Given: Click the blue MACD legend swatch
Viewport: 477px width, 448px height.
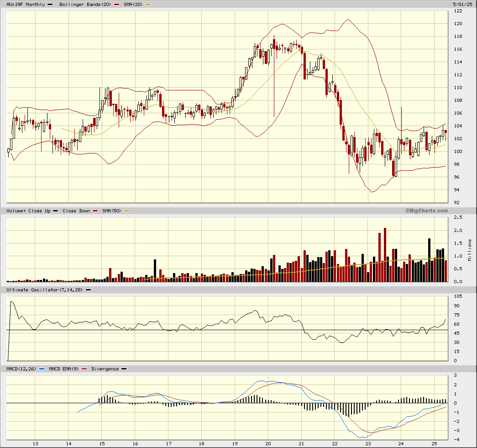Looking at the screenshot, I should (42, 369).
